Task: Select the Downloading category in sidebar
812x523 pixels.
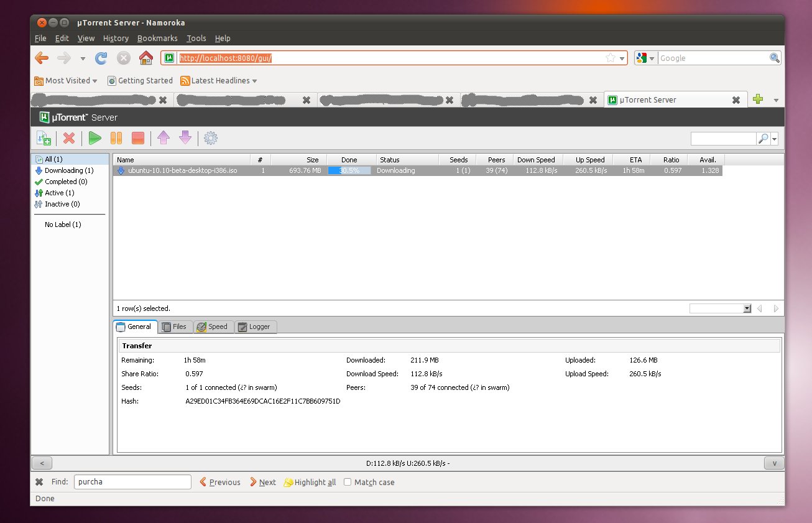Action: 68,170
